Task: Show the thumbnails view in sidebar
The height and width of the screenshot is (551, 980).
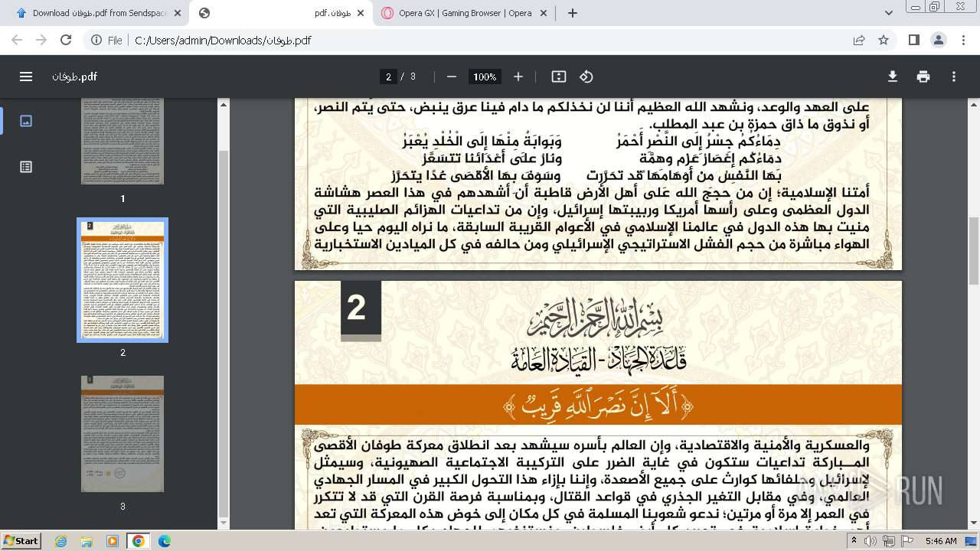Action: click(26, 121)
